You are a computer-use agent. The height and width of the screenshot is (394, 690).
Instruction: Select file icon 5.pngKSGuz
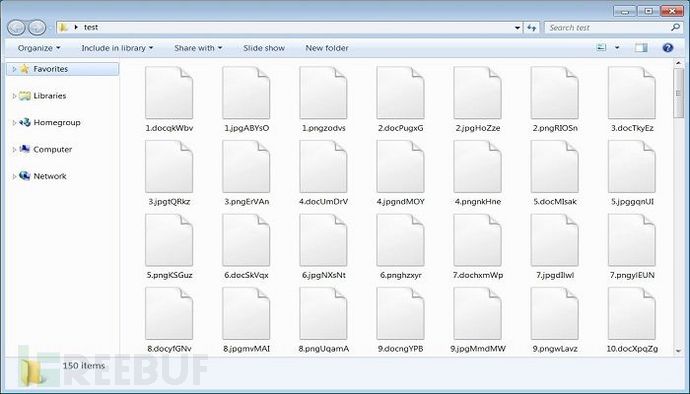click(x=169, y=240)
